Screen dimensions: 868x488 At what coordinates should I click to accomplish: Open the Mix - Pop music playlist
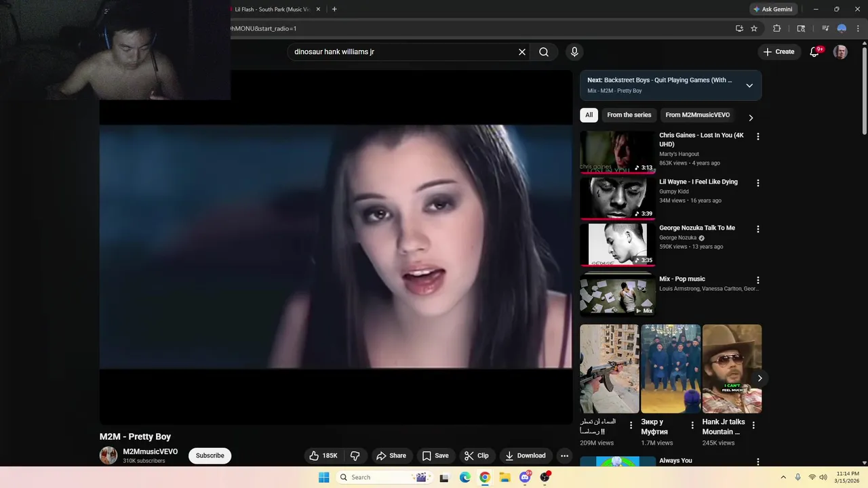(617, 295)
